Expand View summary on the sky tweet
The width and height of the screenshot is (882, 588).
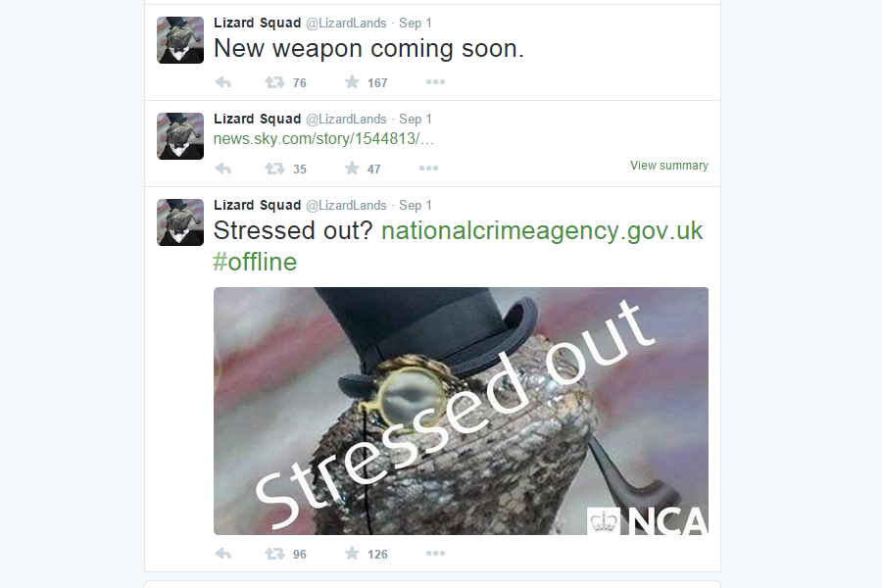point(668,166)
